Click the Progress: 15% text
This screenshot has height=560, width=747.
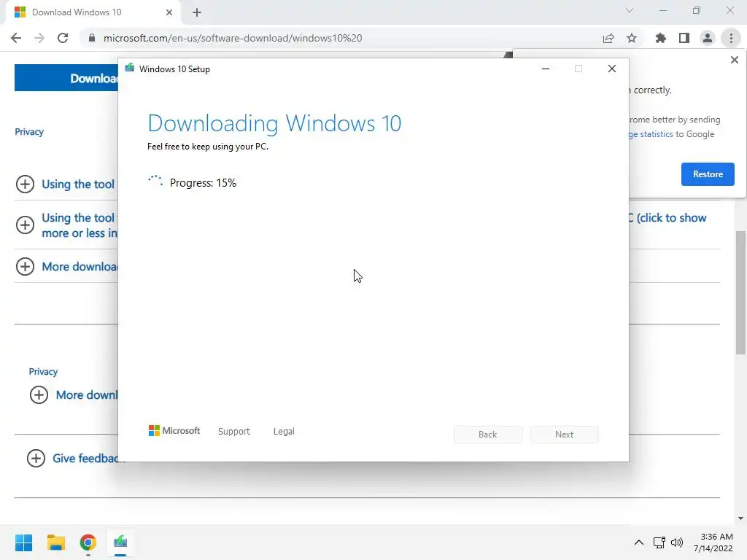point(203,183)
